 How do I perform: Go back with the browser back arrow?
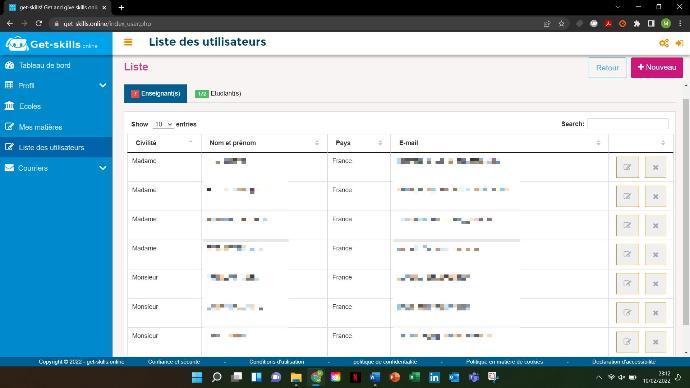pos(10,24)
